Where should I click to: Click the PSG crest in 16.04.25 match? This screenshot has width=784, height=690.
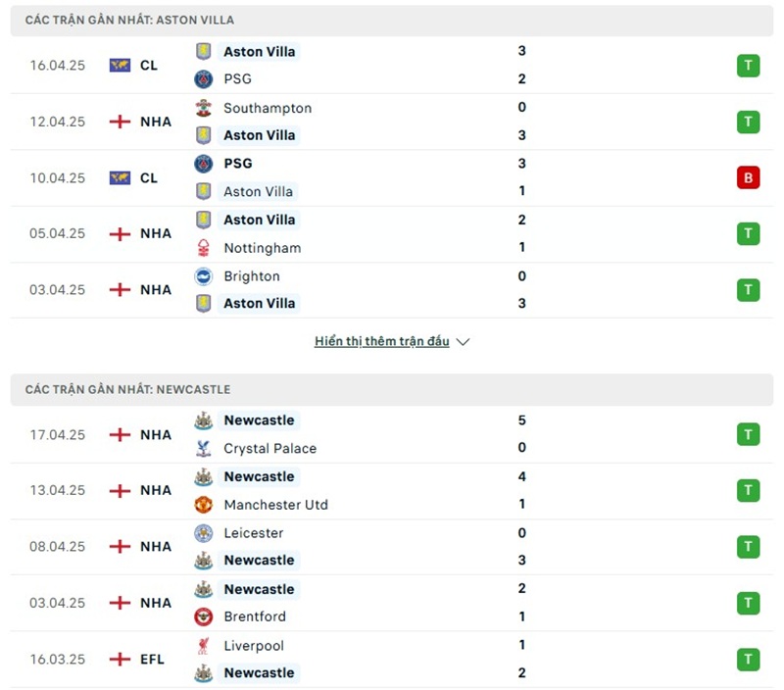(x=204, y=79)
